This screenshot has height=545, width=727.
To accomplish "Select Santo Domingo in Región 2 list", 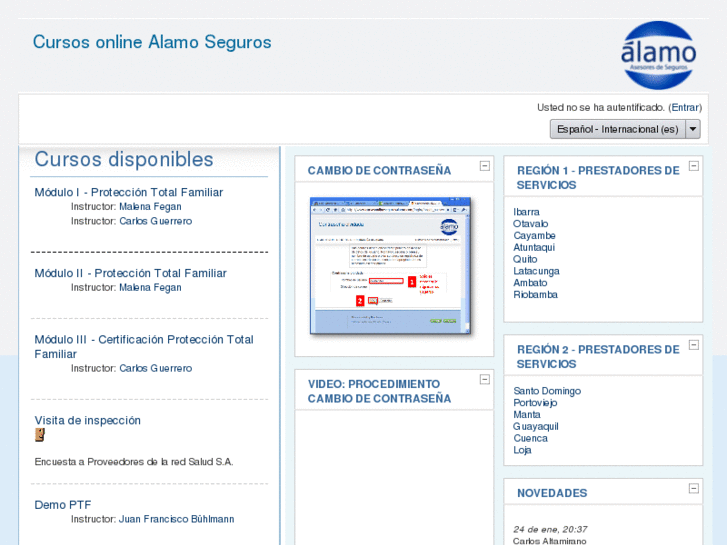I will (x=547, y=391).
